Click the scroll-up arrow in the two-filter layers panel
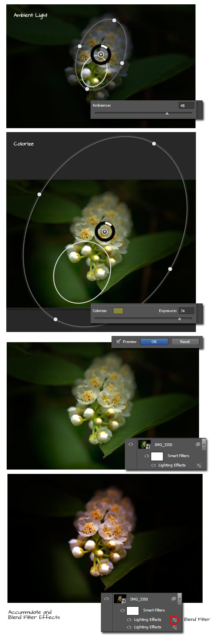This screenshot has height=644, width=212. coord(179,599)
